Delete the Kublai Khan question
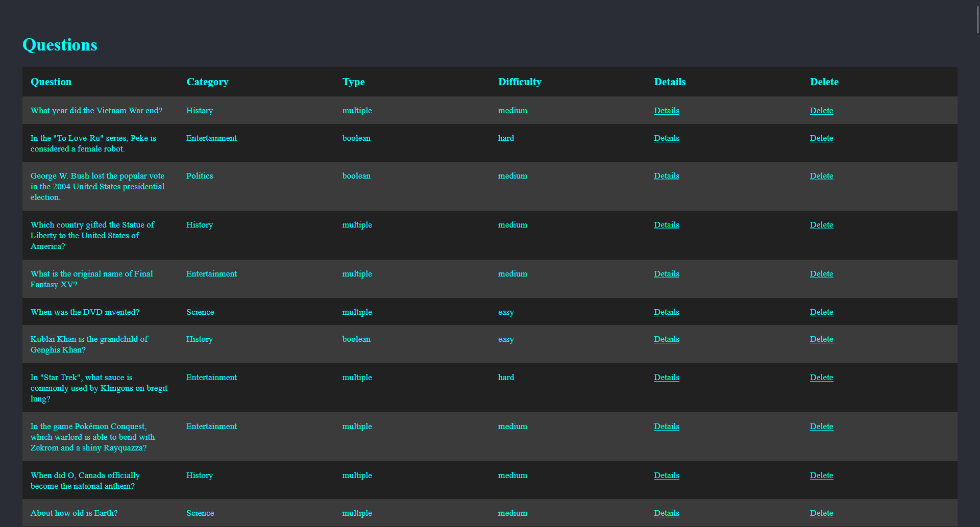980x527 pixels. [x=821, y=339]
